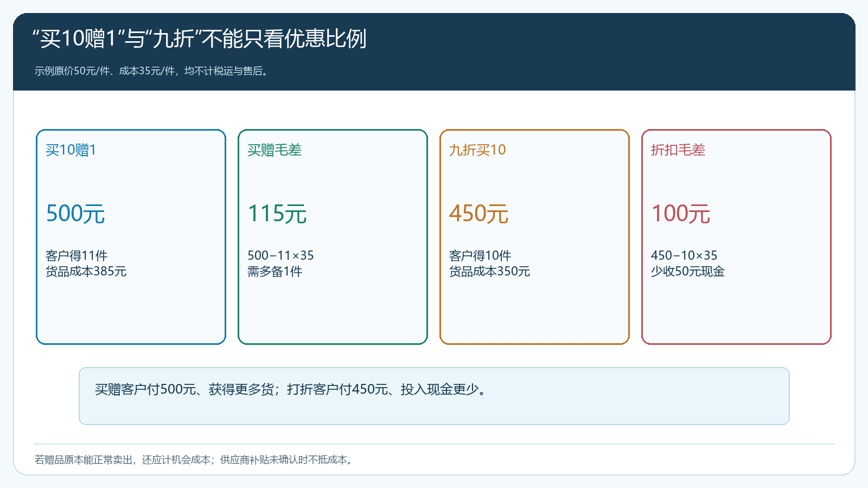Click the 折扣毛差 card heading
The width and height of the screenshot is (868, 488).
click(678, 150)
